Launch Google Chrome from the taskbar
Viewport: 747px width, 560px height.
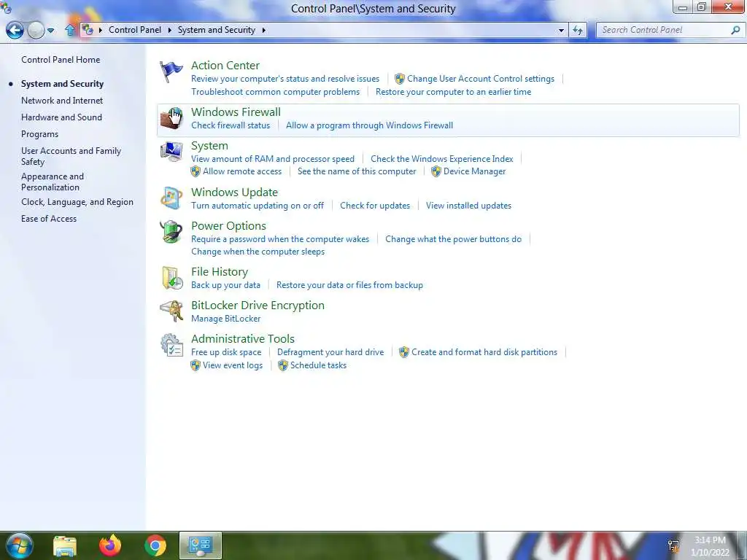tap(155, 545)
